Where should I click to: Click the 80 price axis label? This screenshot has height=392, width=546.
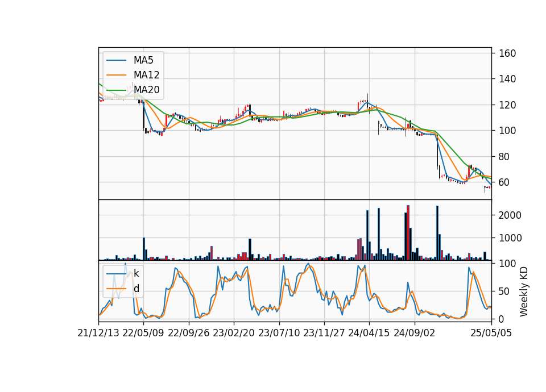[x=504, y=157]
